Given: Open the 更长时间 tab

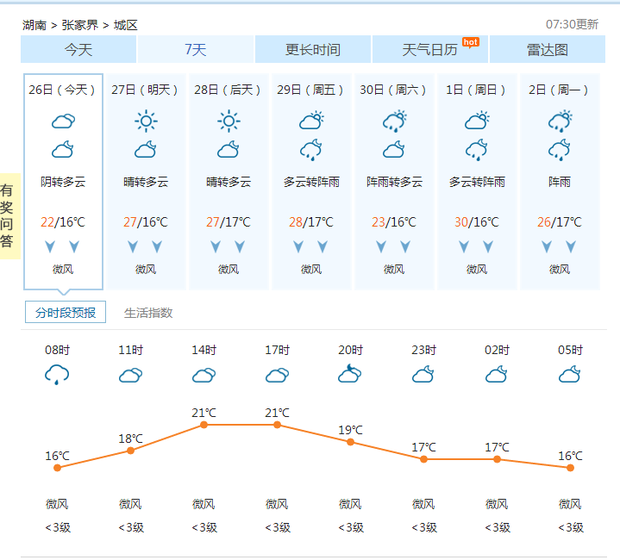Looking at the screenshot, I should (313, 49).
